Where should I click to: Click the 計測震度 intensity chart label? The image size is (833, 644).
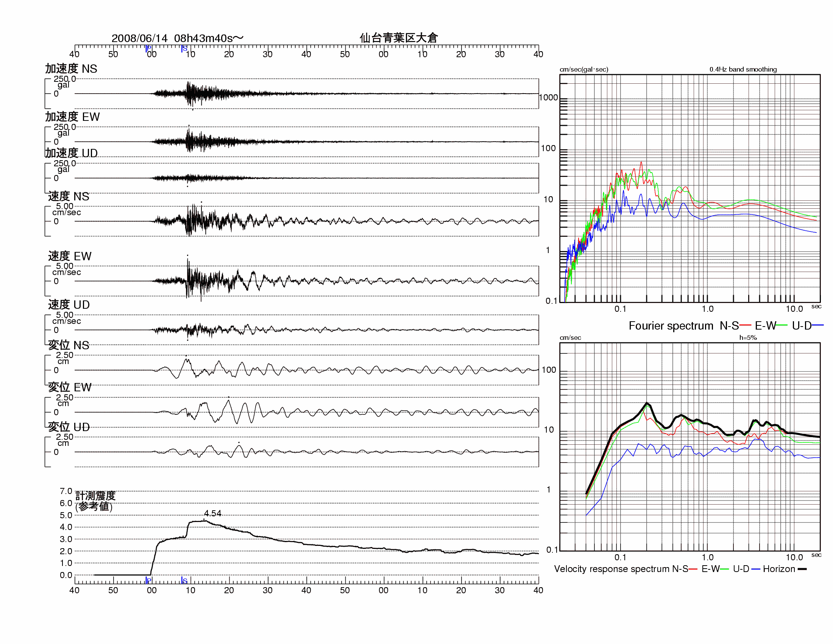[x=95, y=496]
